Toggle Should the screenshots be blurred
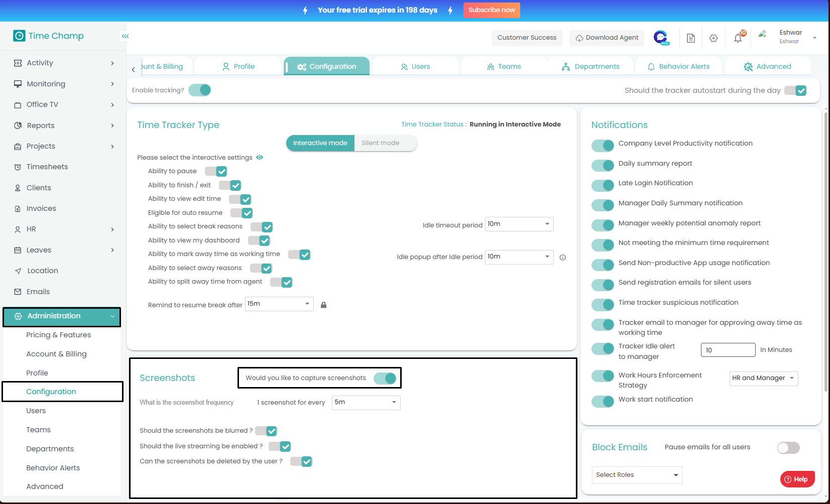The width and height of the screenshot is (830, 504). point(266,431)
